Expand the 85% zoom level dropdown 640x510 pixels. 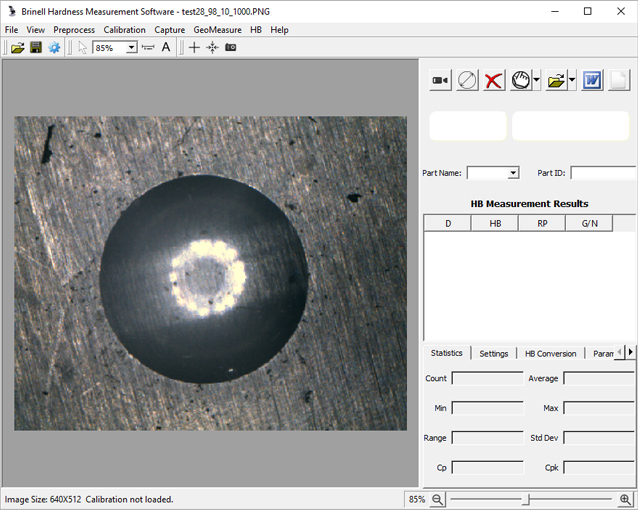(x=131, y=48)
